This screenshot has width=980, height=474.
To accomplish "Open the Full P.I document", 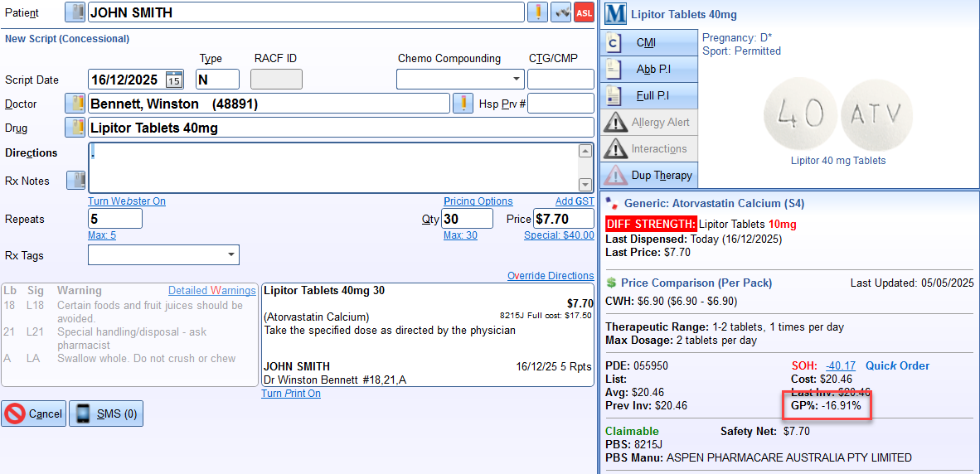I will click(649, 95).
